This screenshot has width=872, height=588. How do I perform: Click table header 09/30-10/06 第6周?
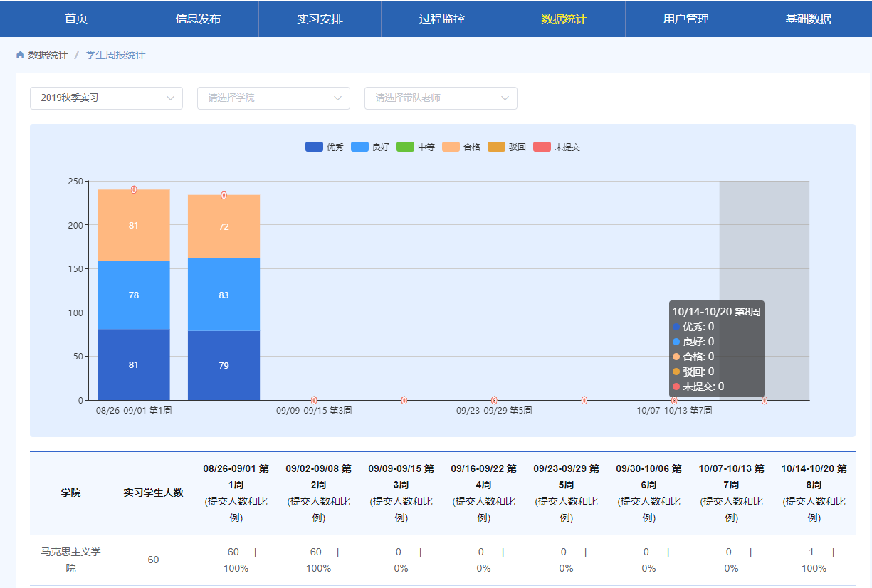(x=648, y=476)
